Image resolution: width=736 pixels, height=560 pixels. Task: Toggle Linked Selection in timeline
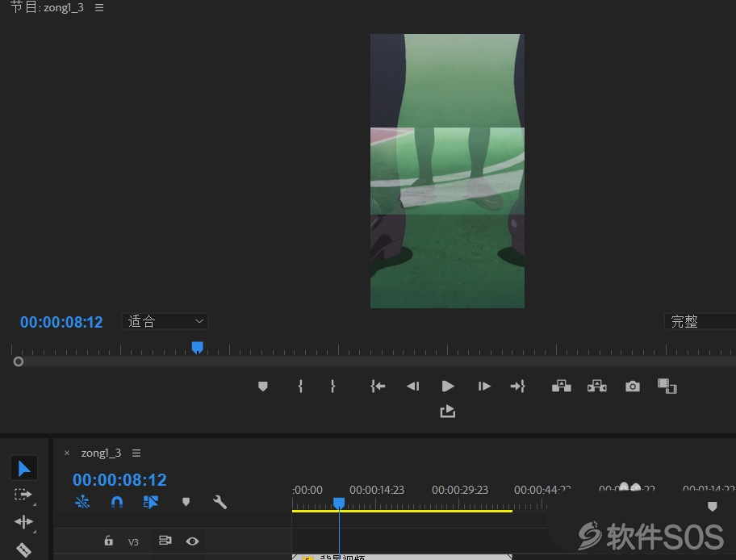coord(151,502)
